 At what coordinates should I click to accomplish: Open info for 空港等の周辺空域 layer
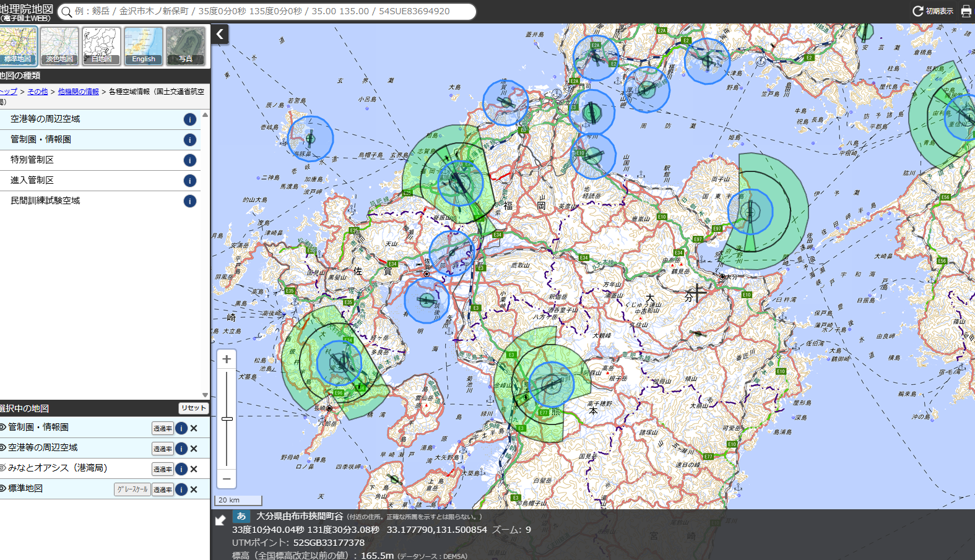(190, 119)
